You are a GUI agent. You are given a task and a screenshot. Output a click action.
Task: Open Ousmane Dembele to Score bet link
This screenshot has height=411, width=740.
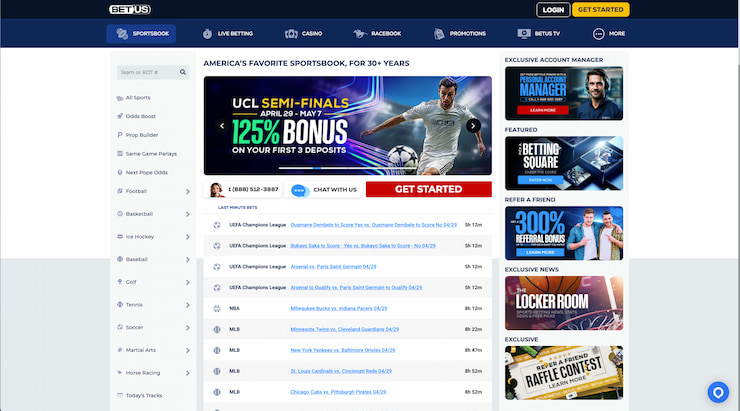pyautogui.click(x=374, y=225)
